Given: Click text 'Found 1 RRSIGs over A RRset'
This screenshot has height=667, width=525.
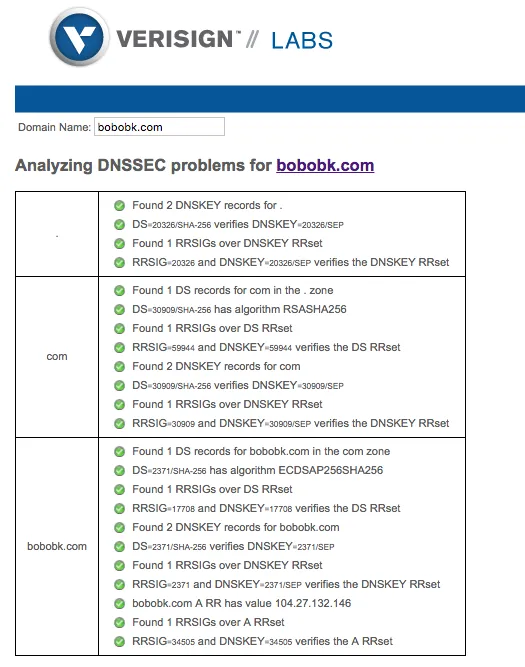Looking at the screenshot, I should click(x=208, y=622).
